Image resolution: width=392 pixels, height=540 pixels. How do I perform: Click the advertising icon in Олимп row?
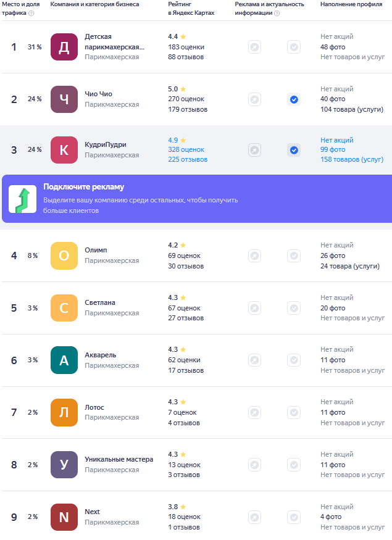(x=254, y=255)
